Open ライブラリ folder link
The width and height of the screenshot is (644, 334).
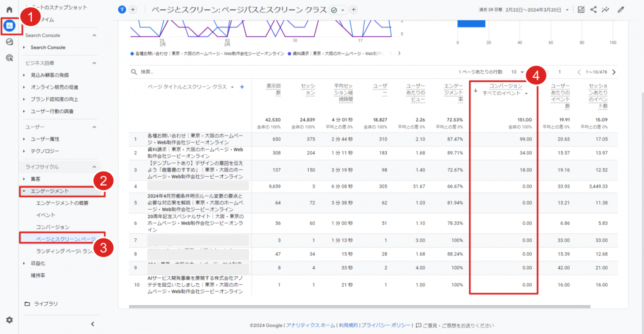pyautogui.click(x=41, y=304)
